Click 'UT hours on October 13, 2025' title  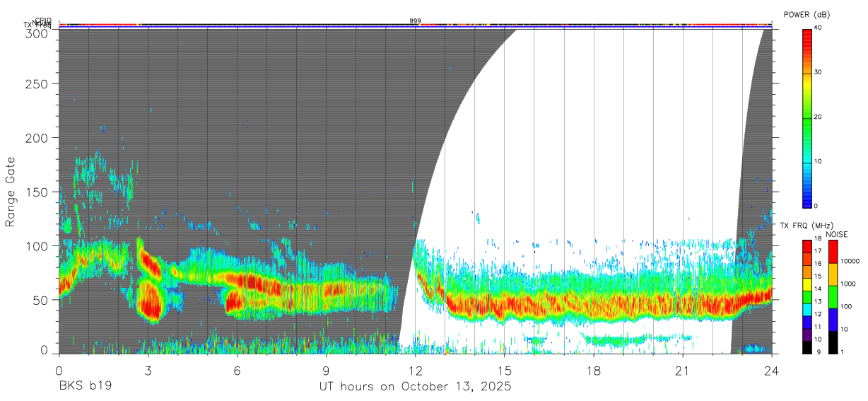(x=415, y=387)
